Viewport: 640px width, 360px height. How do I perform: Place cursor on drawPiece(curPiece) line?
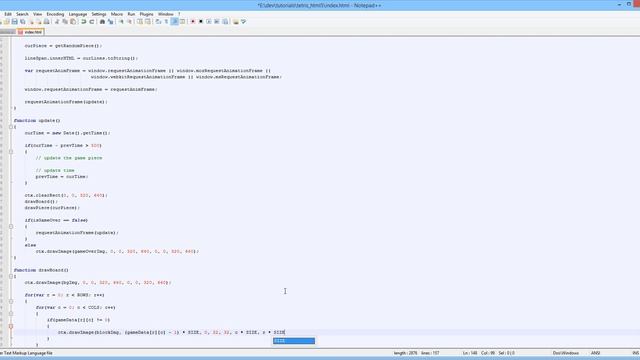pos(52,208)
